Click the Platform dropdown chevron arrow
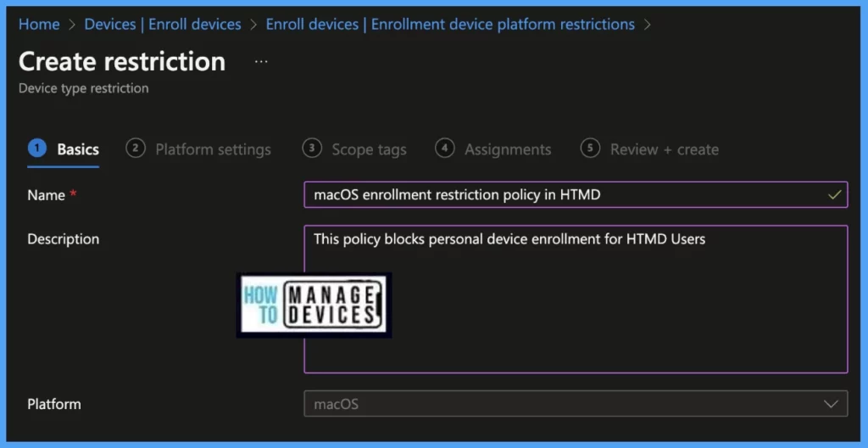Screen dimensions: 868x448 click(832, 404)
